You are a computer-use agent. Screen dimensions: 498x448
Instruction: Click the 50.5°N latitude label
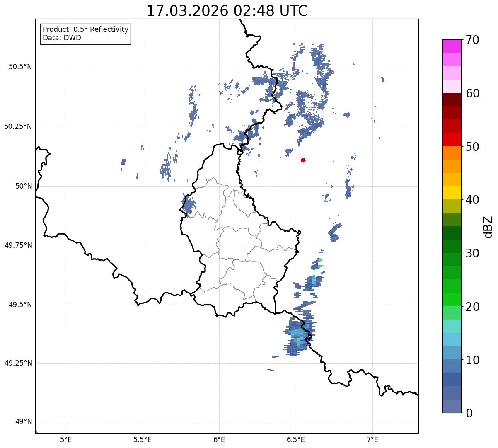[20, 67]
